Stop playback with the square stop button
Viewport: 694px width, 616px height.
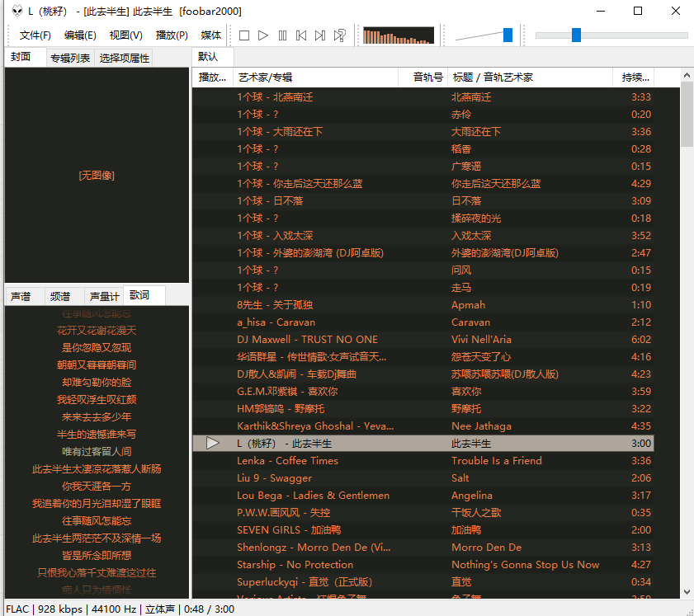pos(244,35)
